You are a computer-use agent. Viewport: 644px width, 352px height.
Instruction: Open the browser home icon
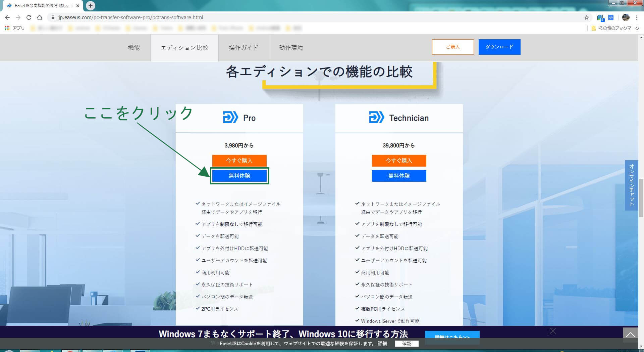[40, 17]
